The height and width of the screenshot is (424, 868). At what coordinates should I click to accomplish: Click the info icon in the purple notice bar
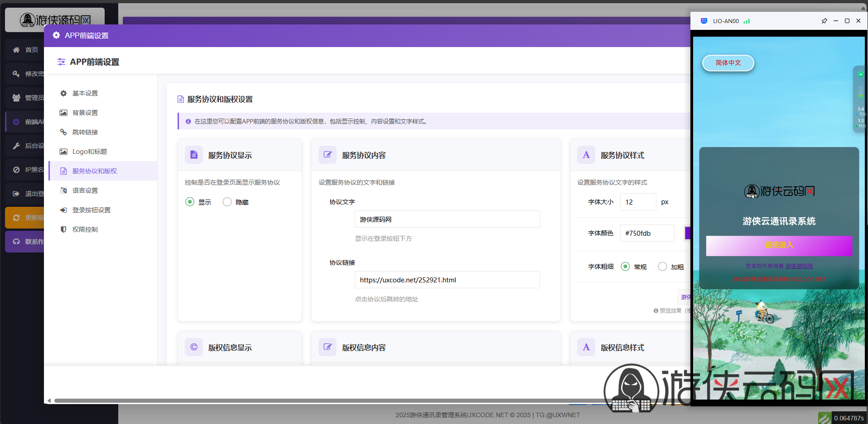188,121
